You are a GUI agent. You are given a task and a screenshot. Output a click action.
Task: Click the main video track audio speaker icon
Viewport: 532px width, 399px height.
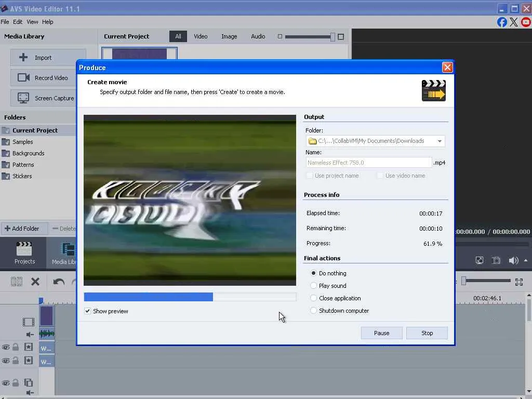[x=30, y=335]
